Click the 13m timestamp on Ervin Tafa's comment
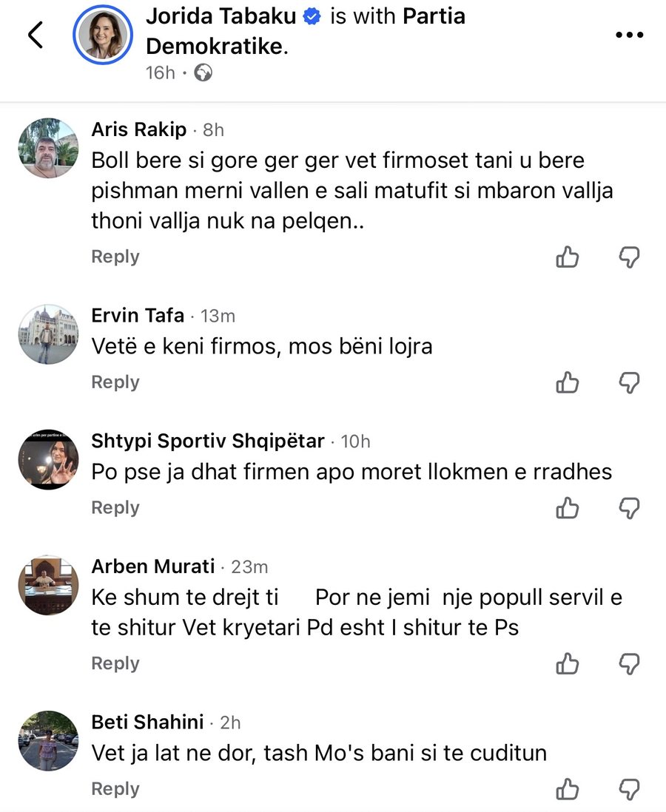The width and height of the screenshot is (666, 812). tap(217, 315)
